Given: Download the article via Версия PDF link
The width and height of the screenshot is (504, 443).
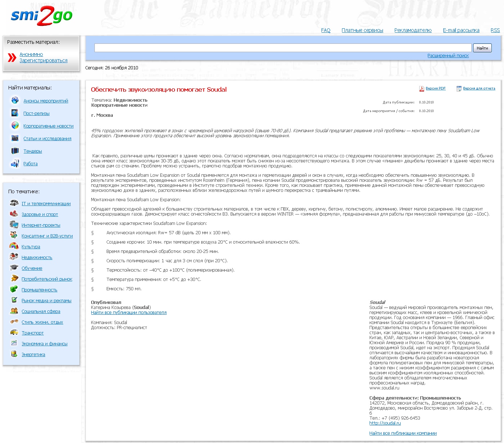Looking at the screenshot, I should tap(436, 88).
